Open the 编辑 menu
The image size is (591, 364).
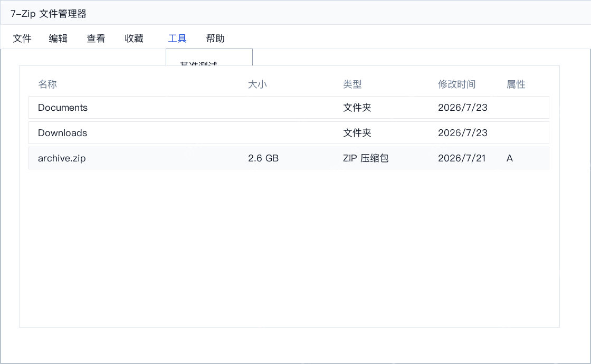coord(58,39)
